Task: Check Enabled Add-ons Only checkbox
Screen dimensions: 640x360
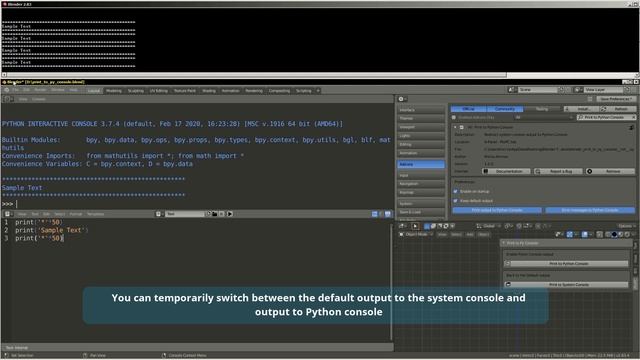Action: click(454, 118)
